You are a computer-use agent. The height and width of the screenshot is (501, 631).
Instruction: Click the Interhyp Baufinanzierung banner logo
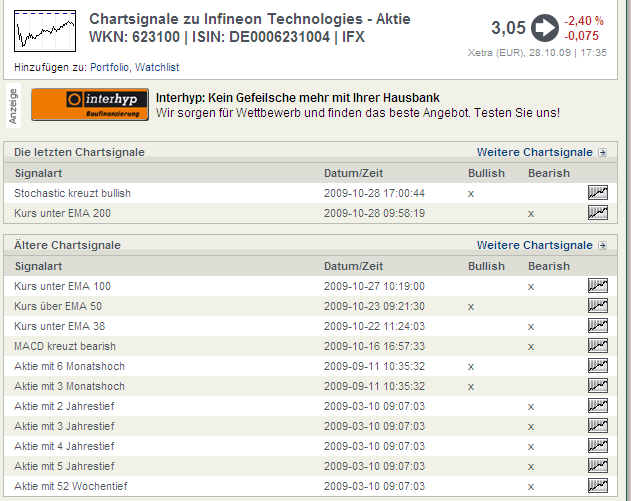pos(90,105)
